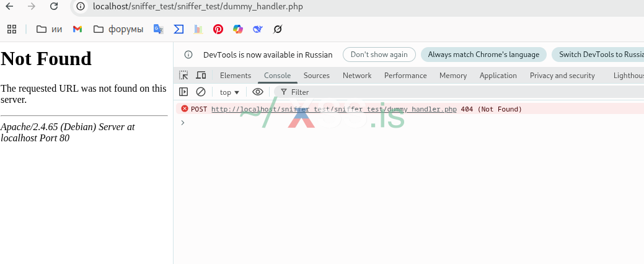Click 'Always match Chrome's language' button
Screen dimensions: 644x264
pos(483,55)
